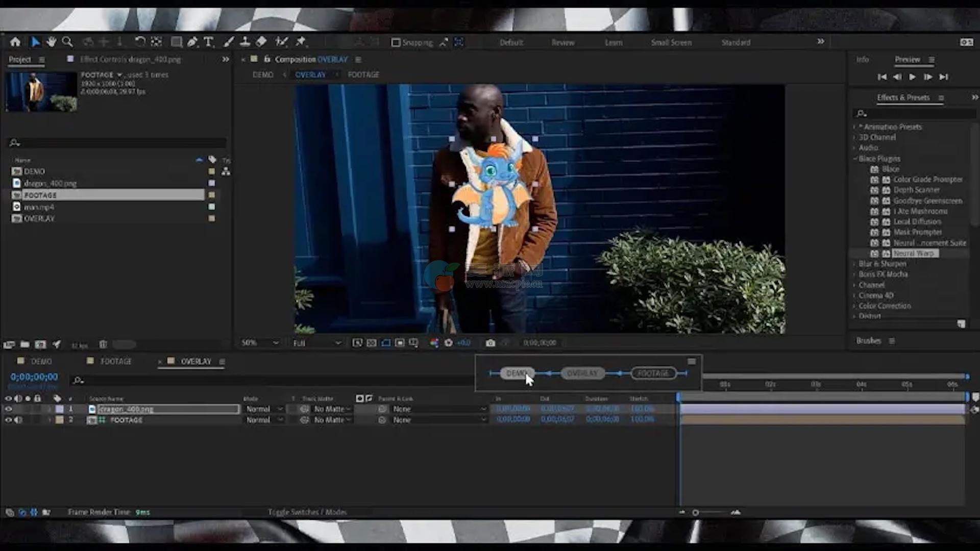Select the Rotation tool
This screenshot has height=551, width=980.
click(x=140, y=42)
